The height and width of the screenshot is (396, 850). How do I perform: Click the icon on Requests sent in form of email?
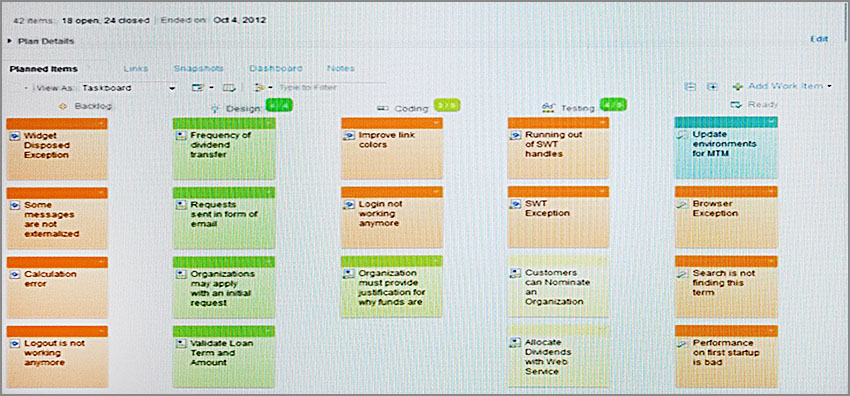[181, 205]
